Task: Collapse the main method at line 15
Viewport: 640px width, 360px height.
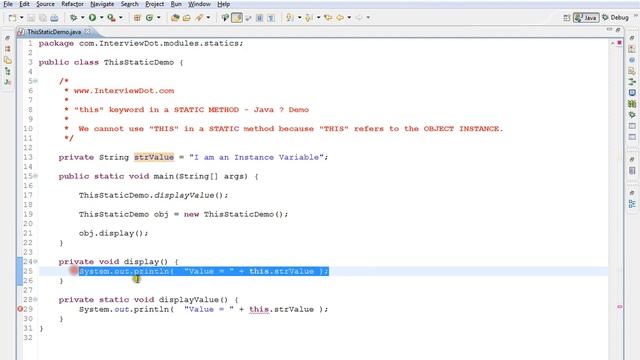Action: click(x=36, y=176)
